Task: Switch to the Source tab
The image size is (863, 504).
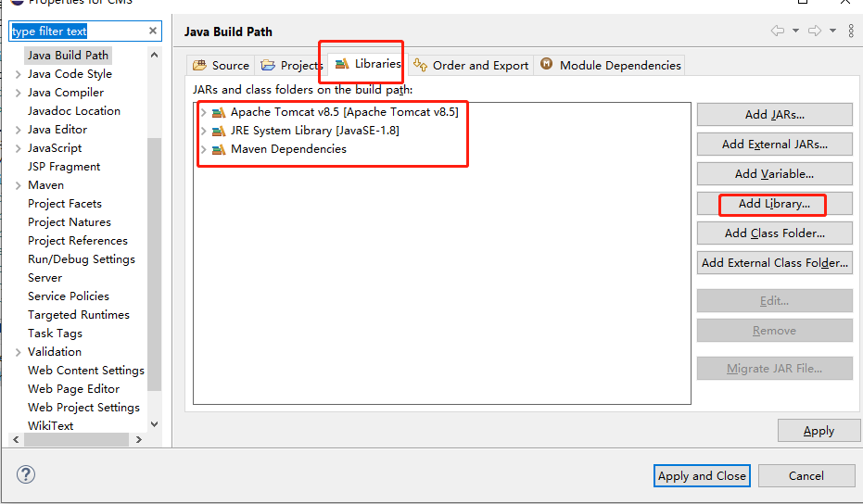Action: pyautogui.click(x=221, y=66)
